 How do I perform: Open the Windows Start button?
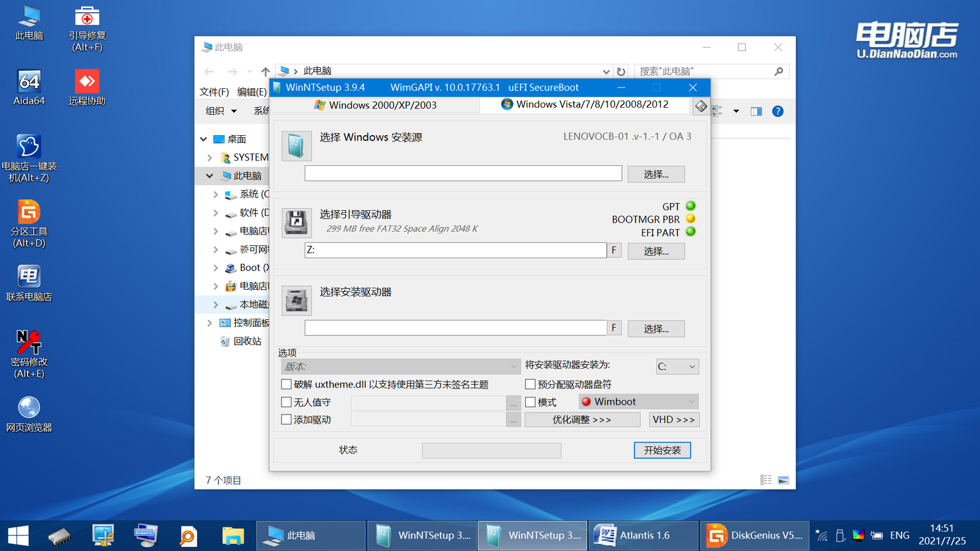pyautogui.click(x=18, y=536)
